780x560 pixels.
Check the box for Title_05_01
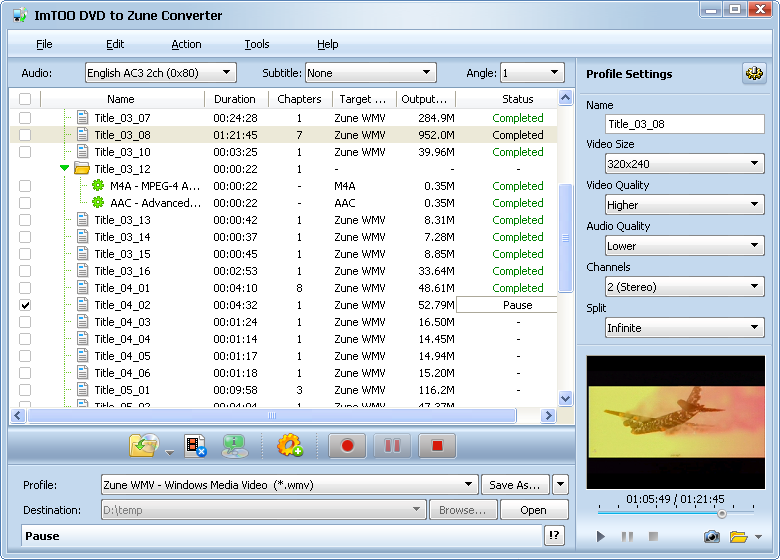click(x=25, y=390)
